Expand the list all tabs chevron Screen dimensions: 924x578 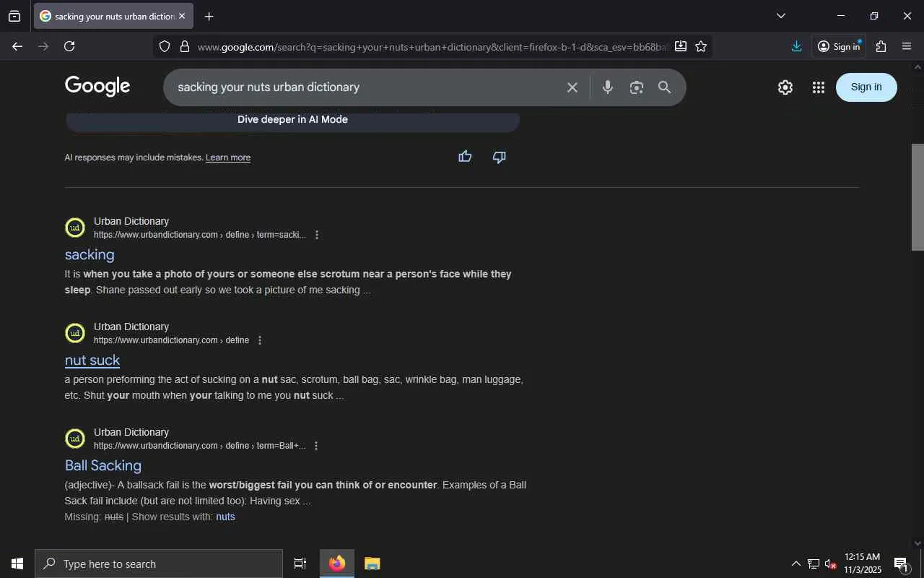780,16
